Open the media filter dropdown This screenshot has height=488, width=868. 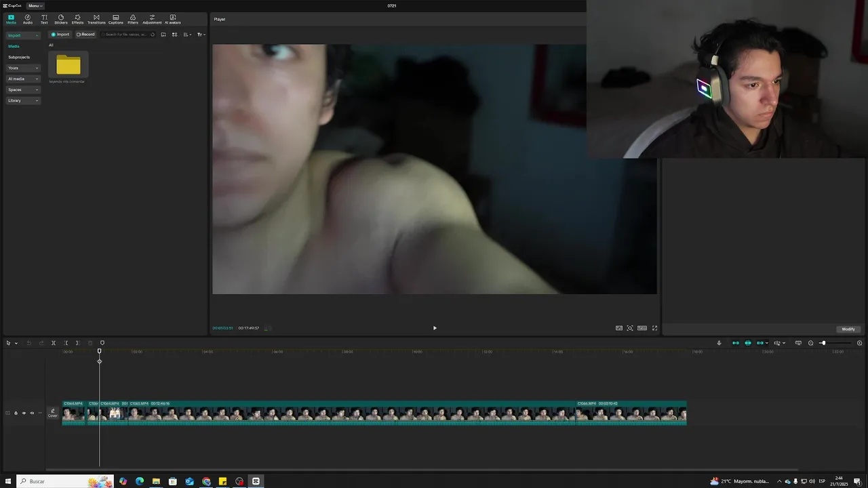pyautogui.click(x=201, y=35)
